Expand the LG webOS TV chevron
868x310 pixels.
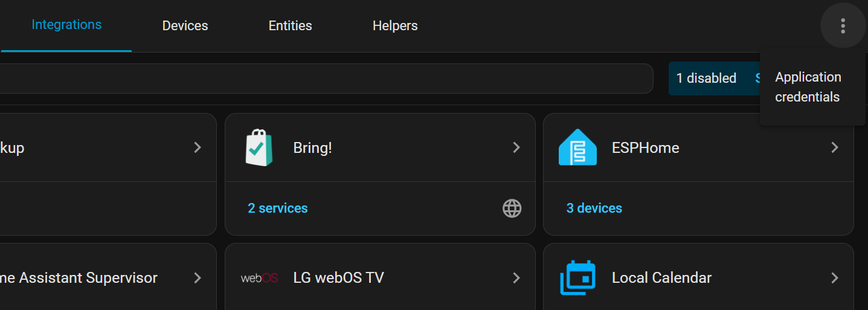[516, 278]
